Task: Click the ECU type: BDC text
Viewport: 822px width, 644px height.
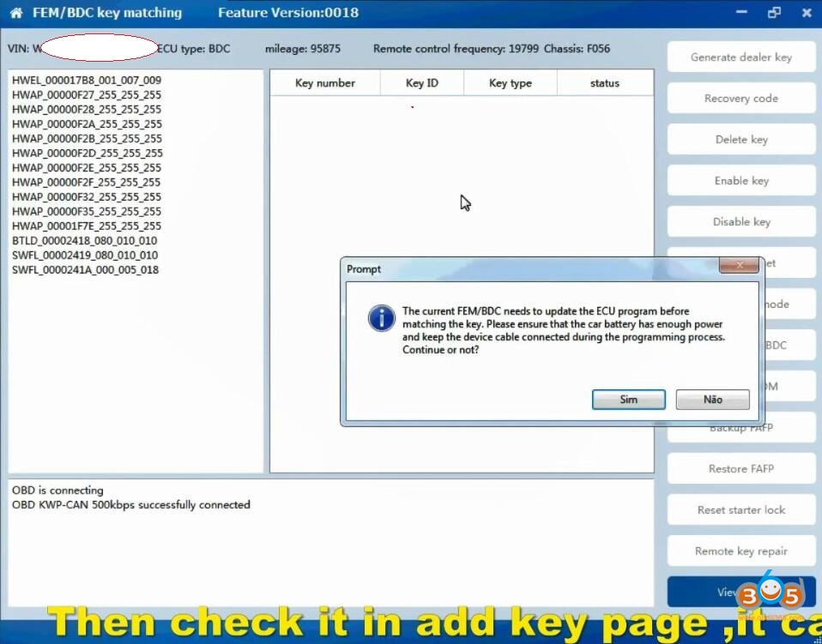Action: click(x=194, y=49)
